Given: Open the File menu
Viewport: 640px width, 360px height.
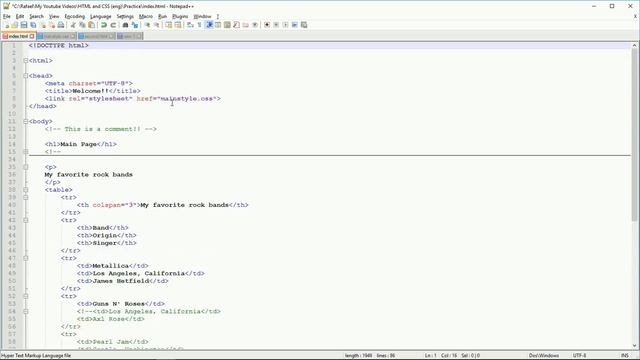Looking at the screenshot, I should pyautogui.click(x=7, y=16).
